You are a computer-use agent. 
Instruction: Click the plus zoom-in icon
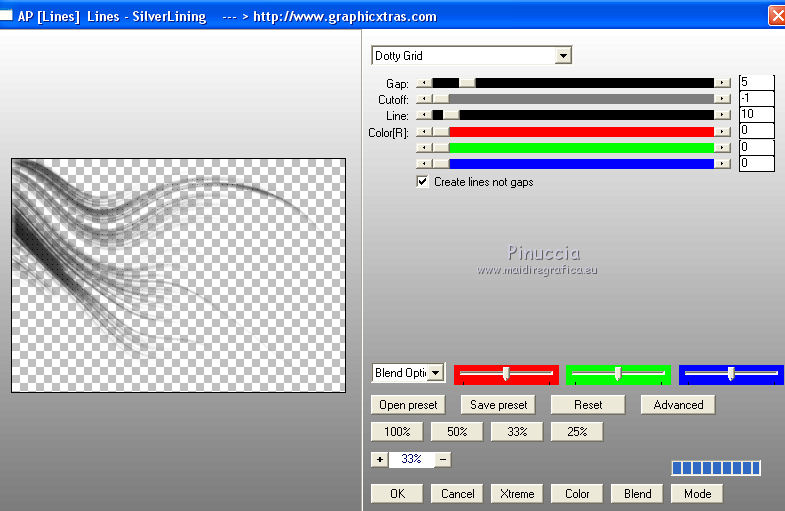click(379, 459)
